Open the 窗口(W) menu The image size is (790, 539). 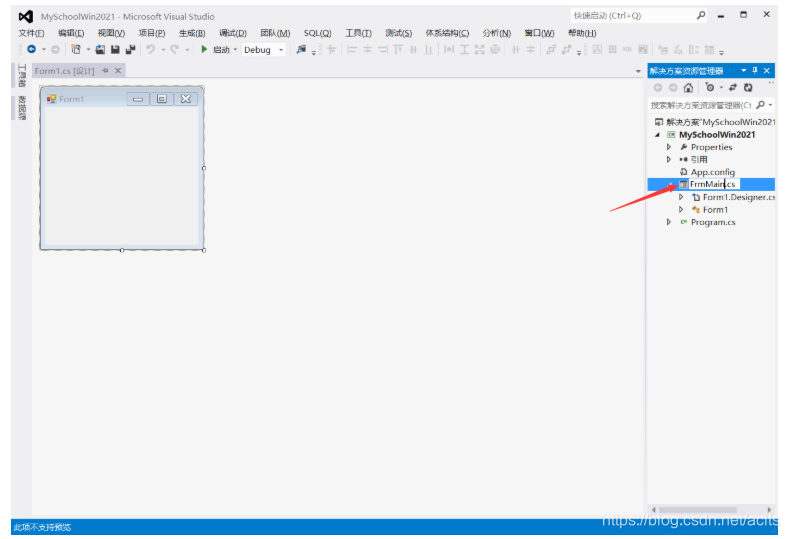coord(539,33)
